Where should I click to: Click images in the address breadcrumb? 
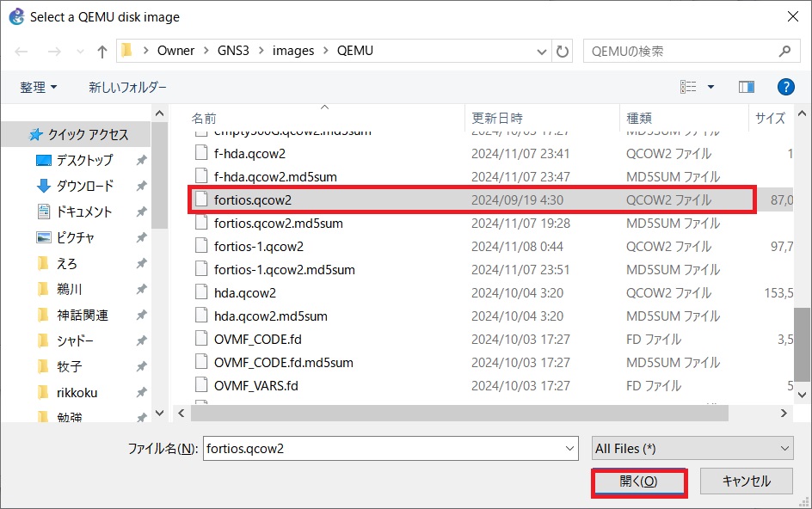point(293,51)
